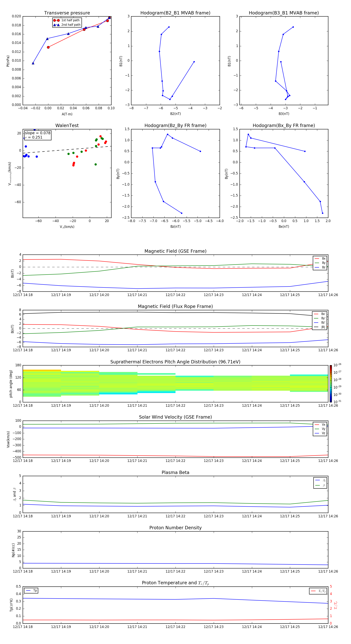Click the 'Hodogram(Bz_By FR frame)' title
This screenshot has height=644, width=351.
click(x=175, y=125)
